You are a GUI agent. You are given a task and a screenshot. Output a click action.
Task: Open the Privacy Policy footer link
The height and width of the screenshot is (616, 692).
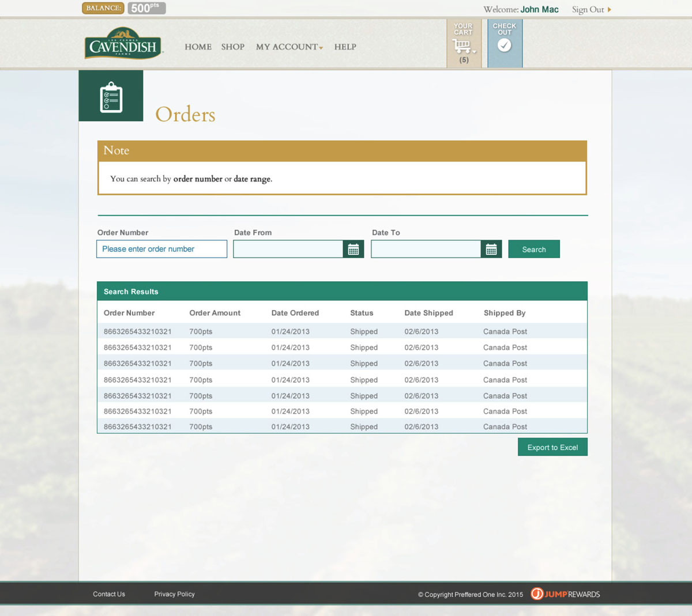tap(174, 594)
